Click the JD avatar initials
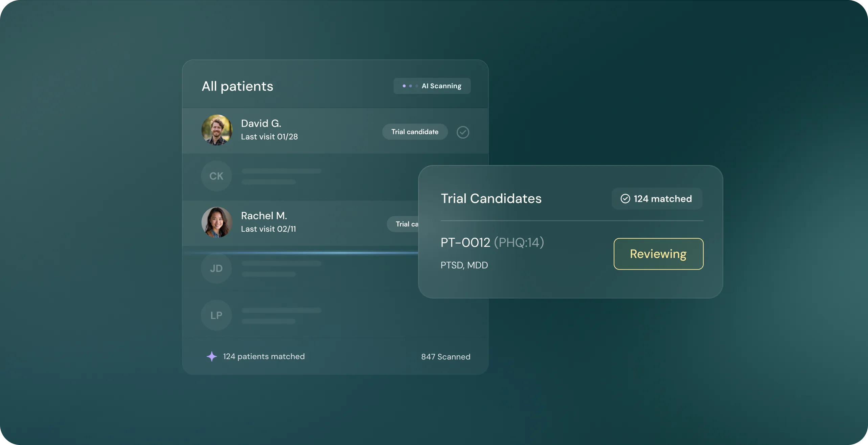The image size is (868, 445). (x=216, y=268)
